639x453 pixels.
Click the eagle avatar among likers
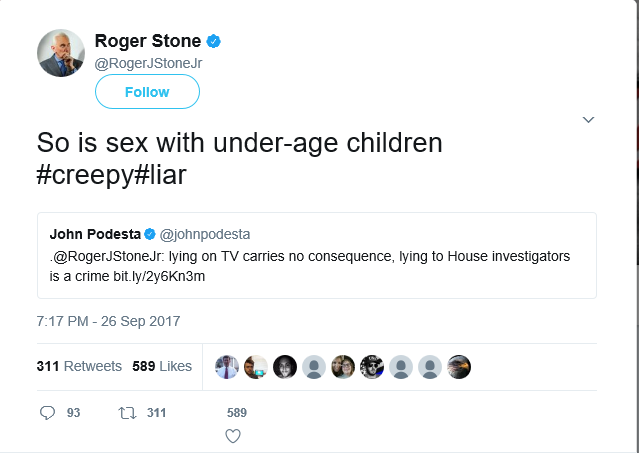click(459, 366)
